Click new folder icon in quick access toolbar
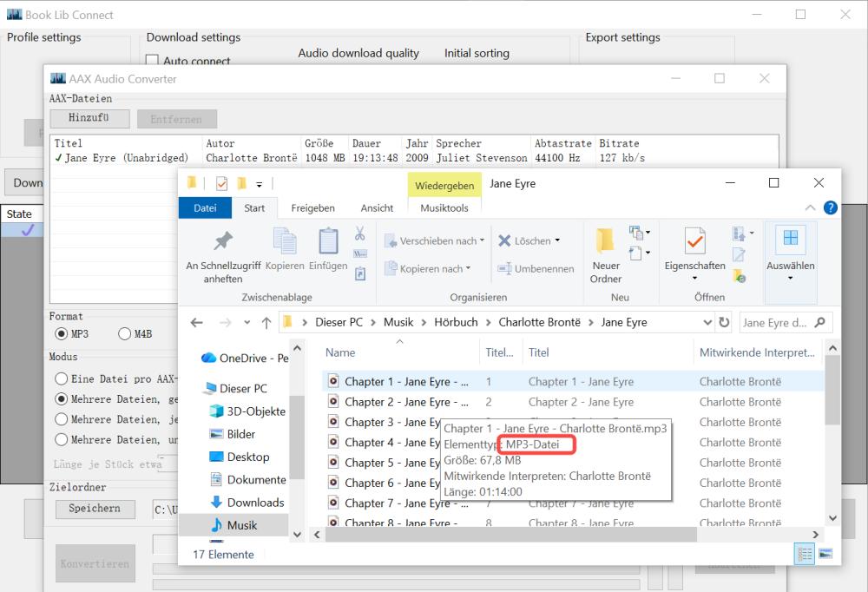The image size is (868, 592). pos(241,183)
